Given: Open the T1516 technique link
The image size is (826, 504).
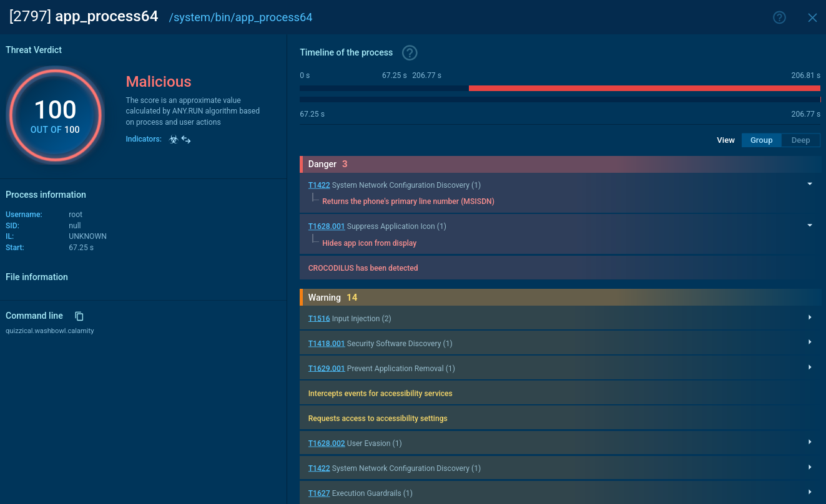Looking at the screenshot, I should 318,319.
